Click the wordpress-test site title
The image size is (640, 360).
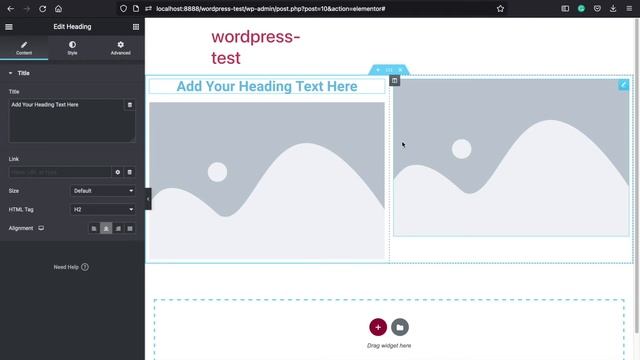[x=256, y=47]
